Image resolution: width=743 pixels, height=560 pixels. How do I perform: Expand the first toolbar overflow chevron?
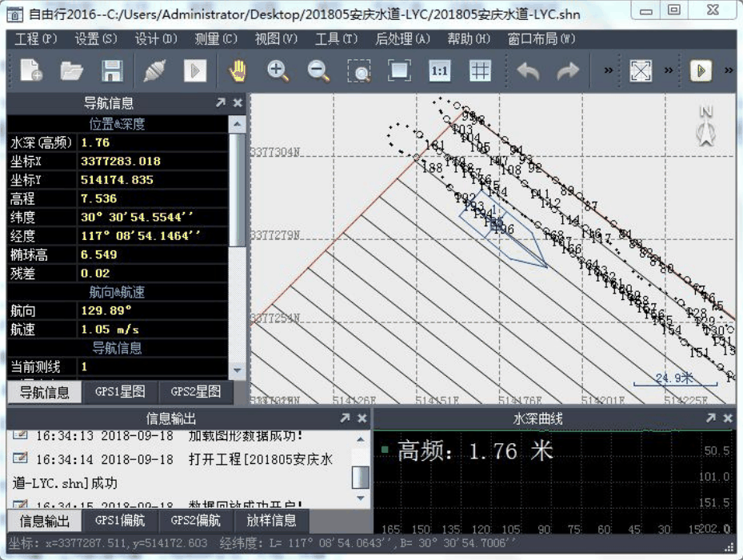pos(609,70)
